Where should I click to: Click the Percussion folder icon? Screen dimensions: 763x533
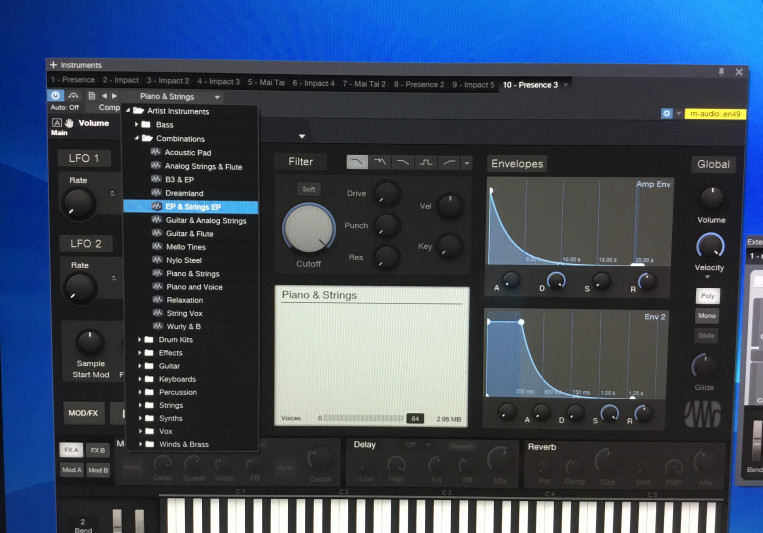(149, 392)
